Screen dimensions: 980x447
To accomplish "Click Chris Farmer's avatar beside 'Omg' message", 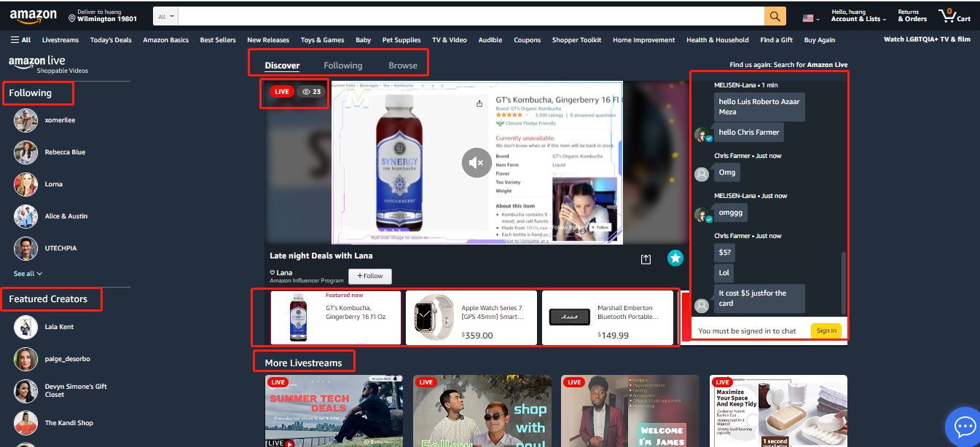I will click(x=702, y=174).
